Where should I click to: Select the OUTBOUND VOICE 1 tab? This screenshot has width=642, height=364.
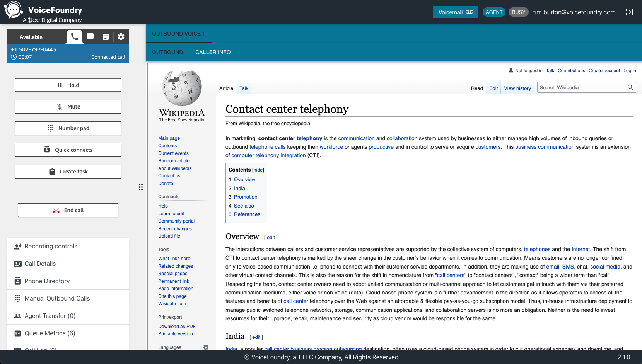pos(178,34)
